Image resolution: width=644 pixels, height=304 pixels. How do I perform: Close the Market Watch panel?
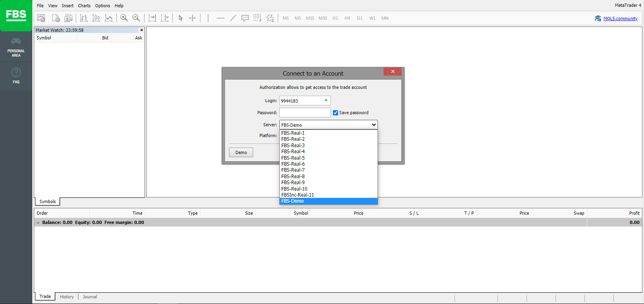pos(142,30)
